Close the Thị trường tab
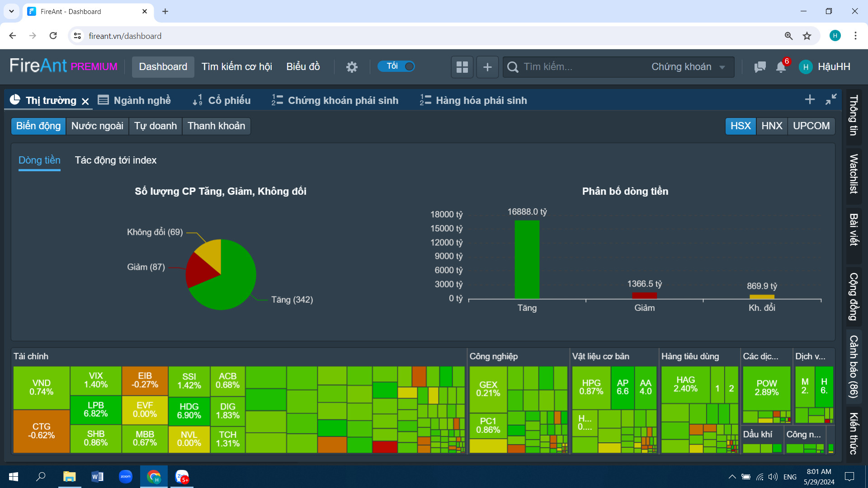868x488 pixels. [x=85, y=101]
